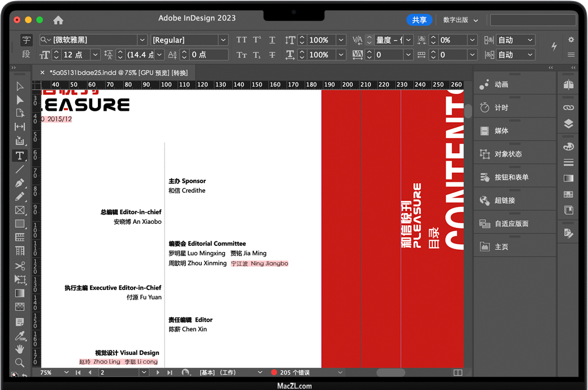Select the Pen tool
This screenshot has width=588, height=390.
(x=20, y=183)
